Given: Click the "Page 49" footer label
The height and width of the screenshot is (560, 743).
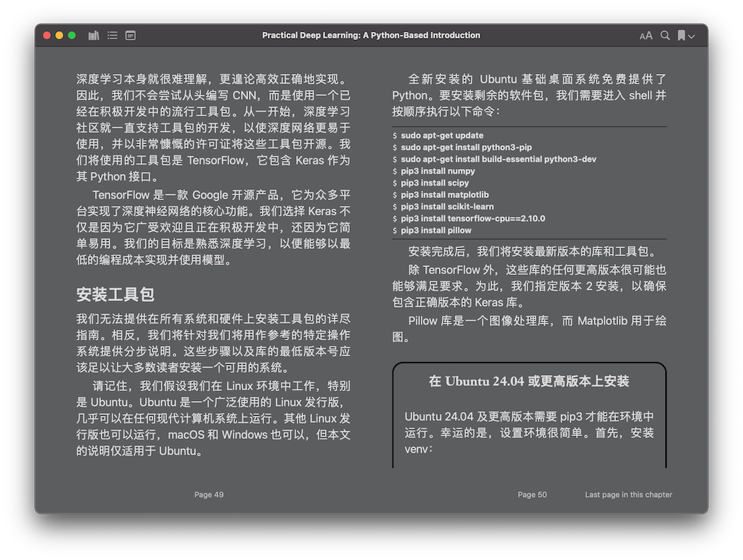Looking at the screenshot, I should [208, 494].
